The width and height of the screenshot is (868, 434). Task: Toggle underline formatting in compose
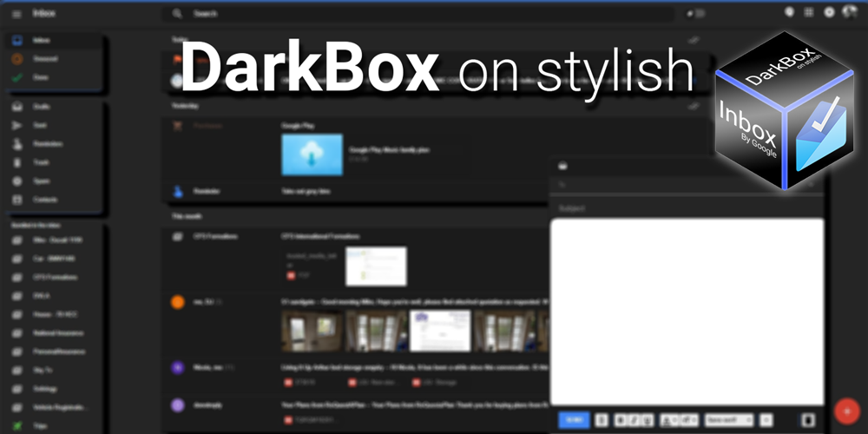pyautogui.click(x=648, y=420)
